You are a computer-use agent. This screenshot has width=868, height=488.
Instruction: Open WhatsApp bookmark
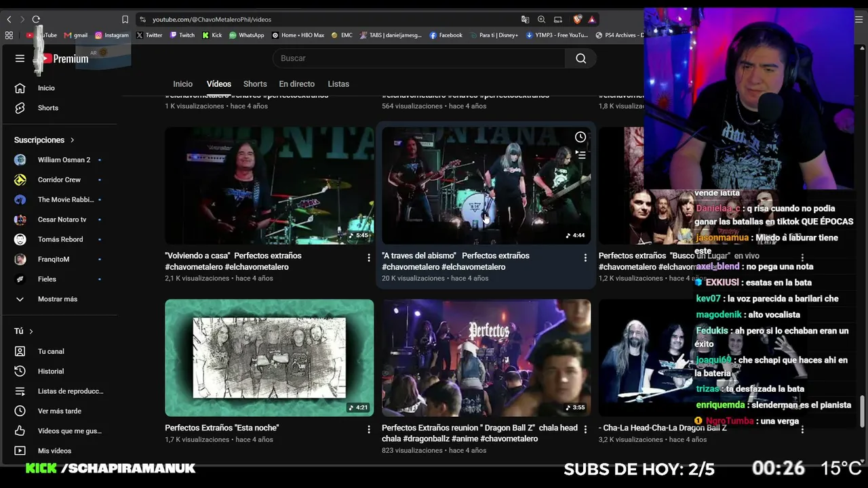247,35
